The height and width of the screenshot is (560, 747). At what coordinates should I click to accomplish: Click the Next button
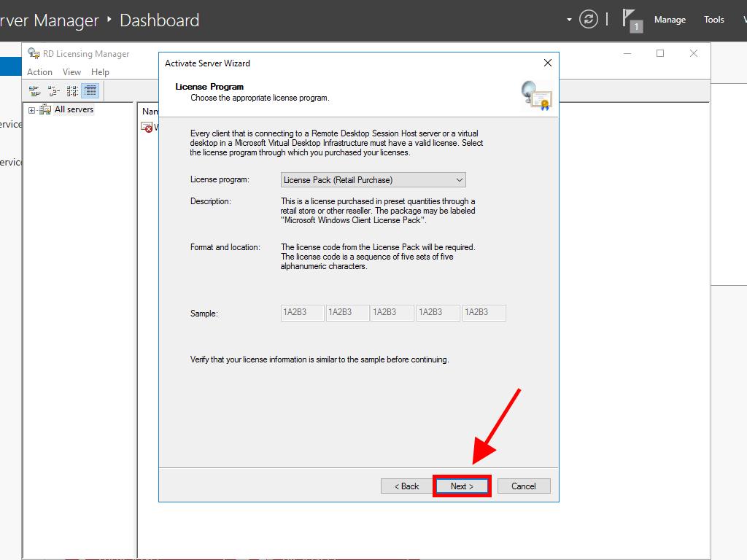click(462, 486)
